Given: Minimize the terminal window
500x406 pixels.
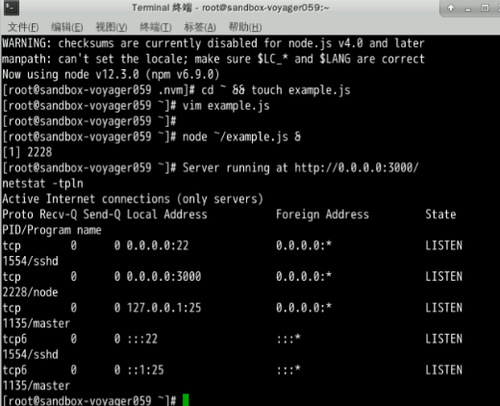Looking at the screenshot, I should (x=468, y=8).
